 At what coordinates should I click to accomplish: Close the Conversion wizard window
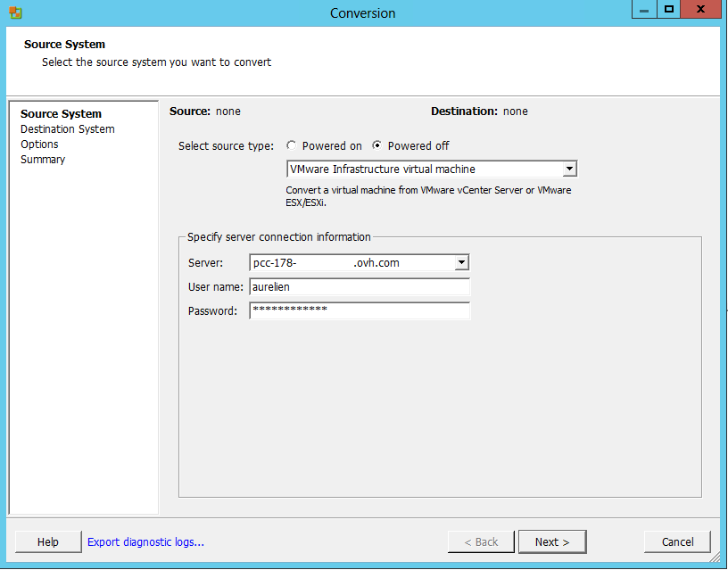(702, 10)
